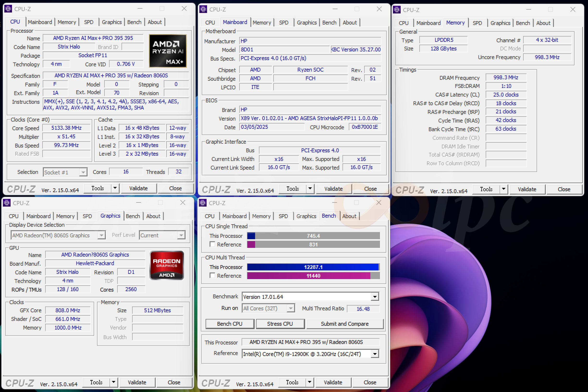Switch to CPU tab in the Memory tab window
Image resolution: width=588 pixels, height=392 pixels.
pyautogui.click(x=404, y=23)
